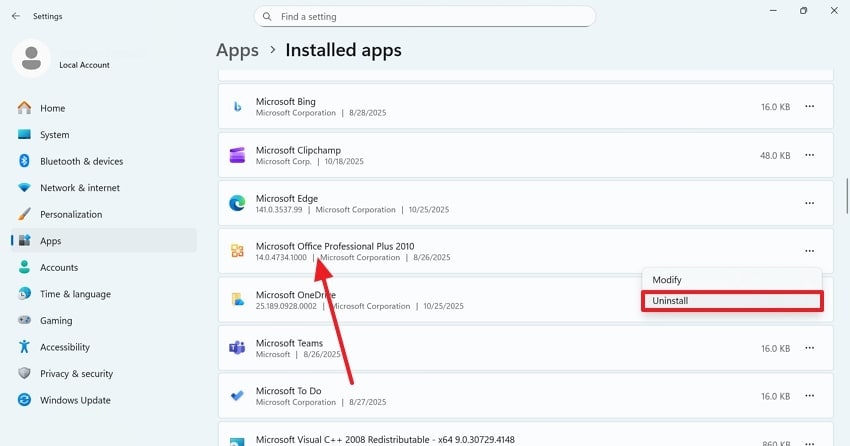This screenshot has height=446, width=850.
Task: Click the vertical scrollbar thumb
Action: click(x=847, y=196)
